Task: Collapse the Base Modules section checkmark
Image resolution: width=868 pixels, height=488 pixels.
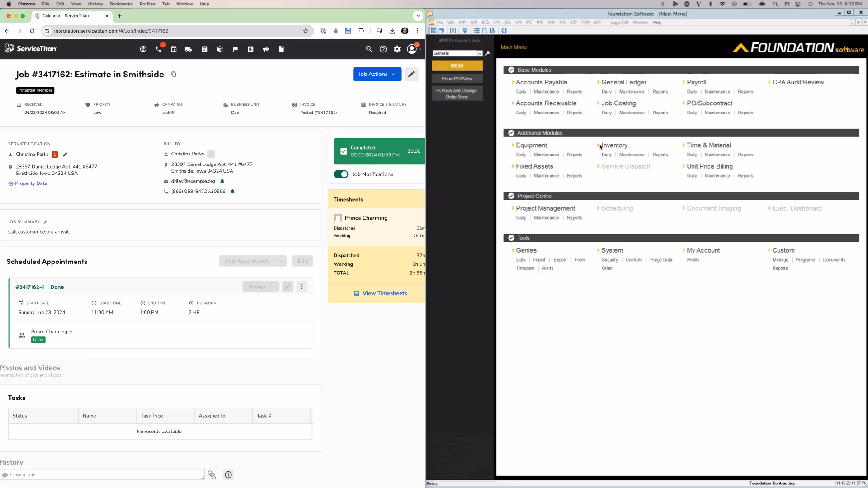Action: (511, 70)
